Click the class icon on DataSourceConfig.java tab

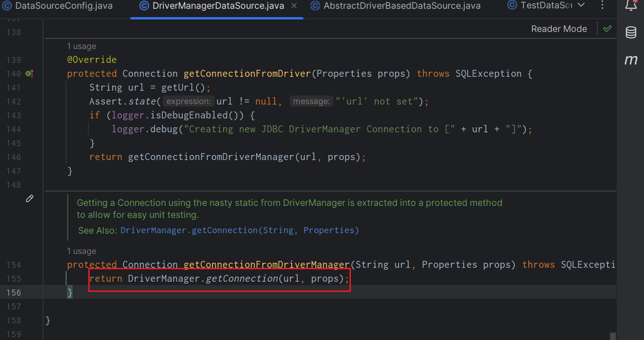[x=7, y=6]
